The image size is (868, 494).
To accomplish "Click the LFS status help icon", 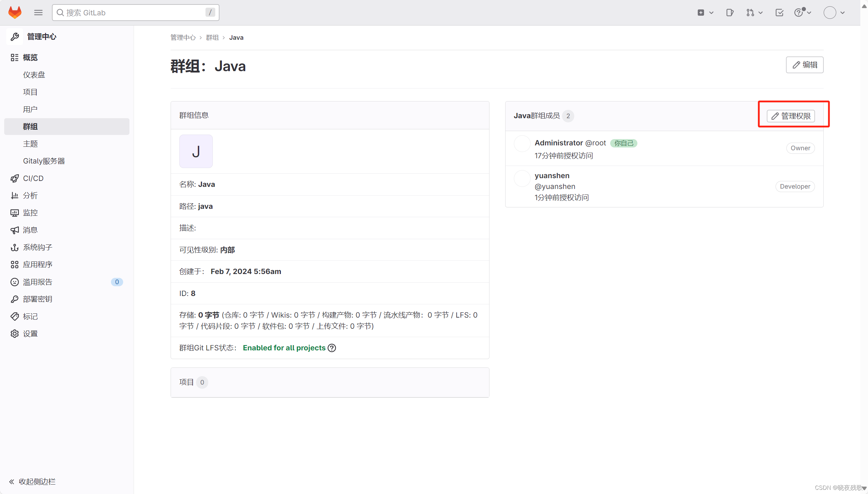I will (332, 348).
